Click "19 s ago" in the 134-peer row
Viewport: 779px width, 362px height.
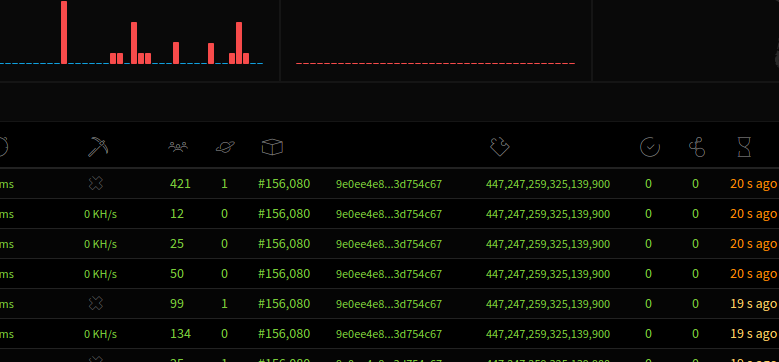tap(754, 334)
